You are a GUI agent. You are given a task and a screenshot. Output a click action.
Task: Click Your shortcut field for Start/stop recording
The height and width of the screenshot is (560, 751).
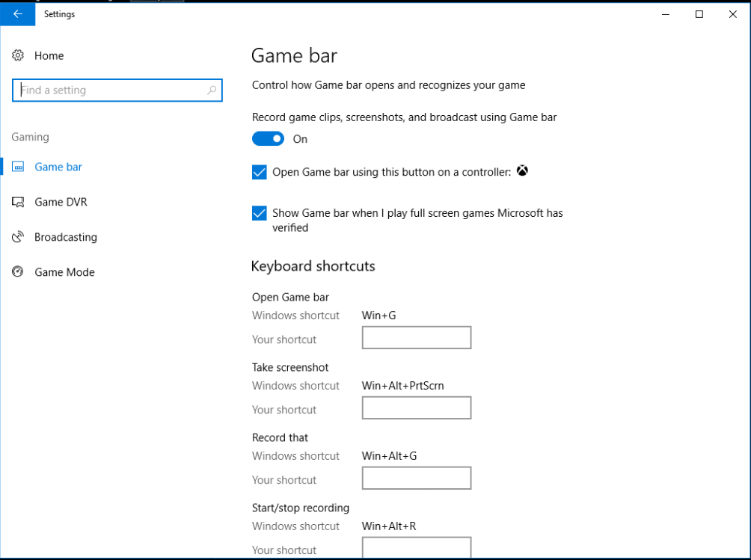pyautogui.click(x=417, y=547)
